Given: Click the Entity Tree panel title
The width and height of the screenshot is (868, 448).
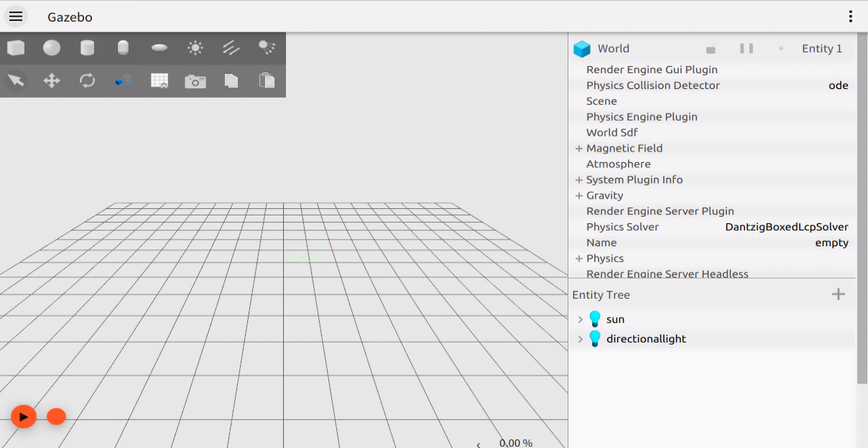Looking at the screenshot, I should tap(601, 295).
